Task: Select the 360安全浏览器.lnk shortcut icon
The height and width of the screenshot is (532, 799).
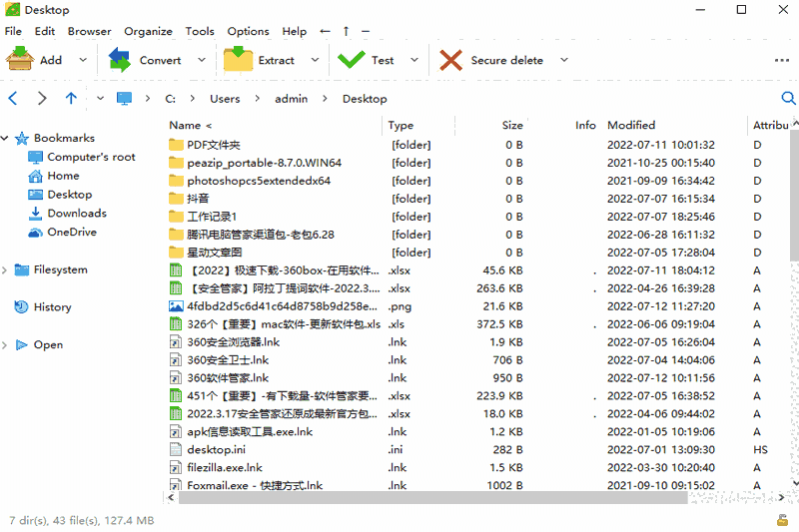Action: point(176,342)
